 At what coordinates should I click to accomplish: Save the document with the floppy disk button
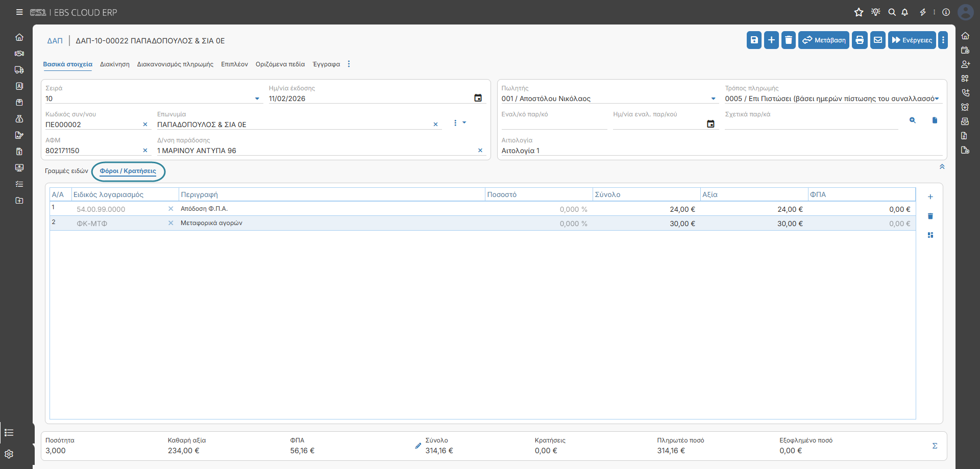[x=754, y=40]
